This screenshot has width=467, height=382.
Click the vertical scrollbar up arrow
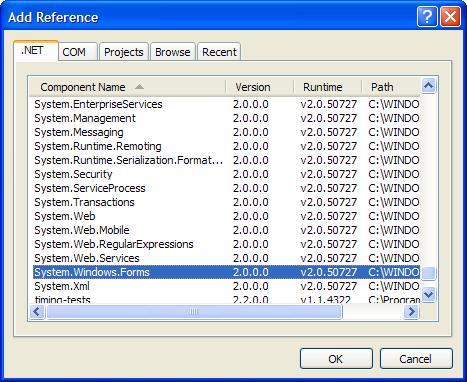point(428,86)
